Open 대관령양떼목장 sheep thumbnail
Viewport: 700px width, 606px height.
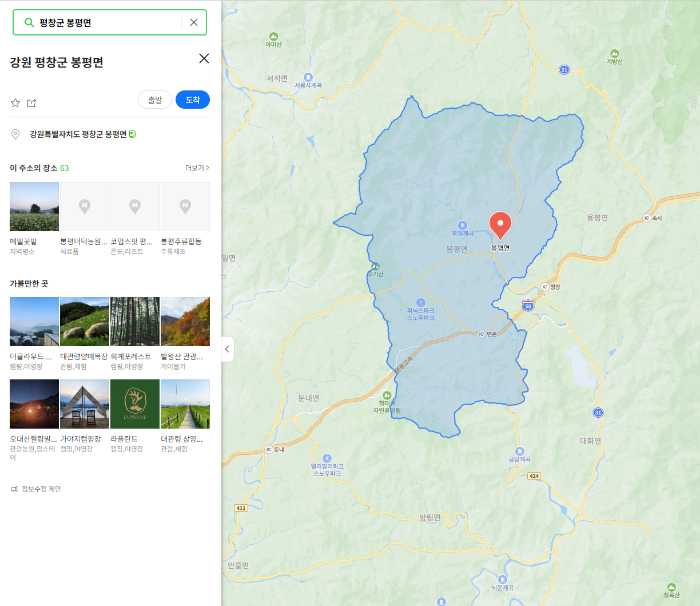[x=85, y=322]
